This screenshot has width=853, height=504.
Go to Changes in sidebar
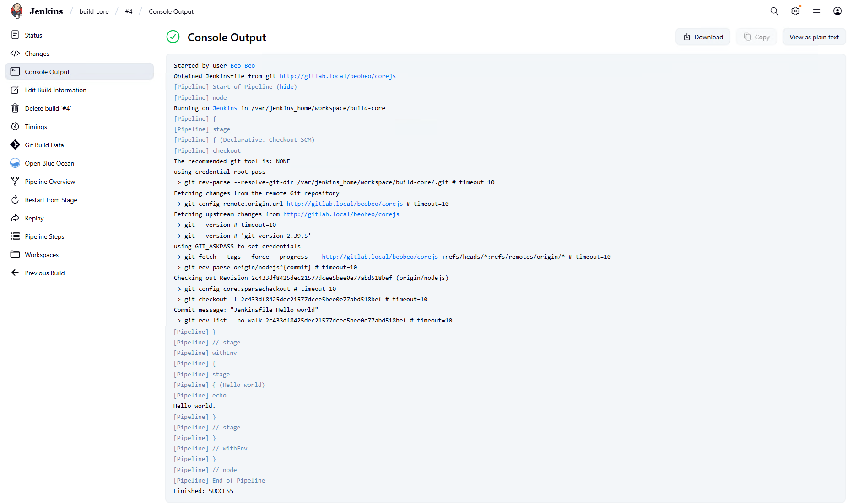[37, 54]
